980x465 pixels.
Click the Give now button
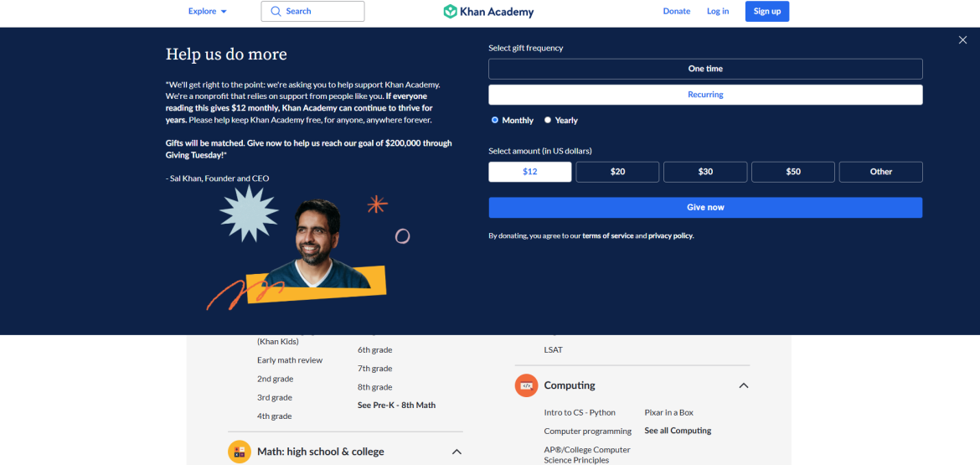tap(705, 208)
